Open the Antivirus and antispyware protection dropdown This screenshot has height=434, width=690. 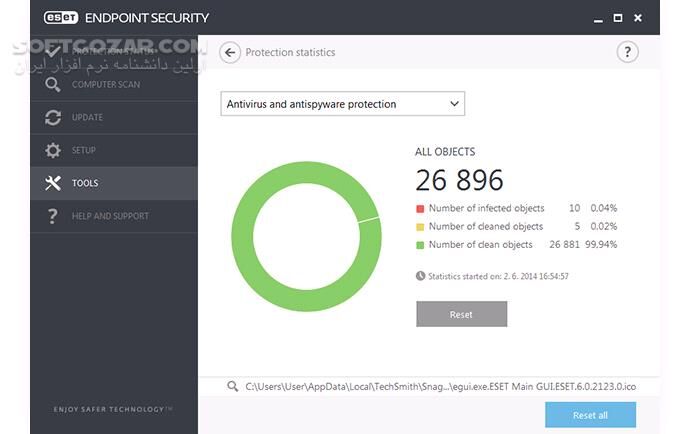[342, 104]
